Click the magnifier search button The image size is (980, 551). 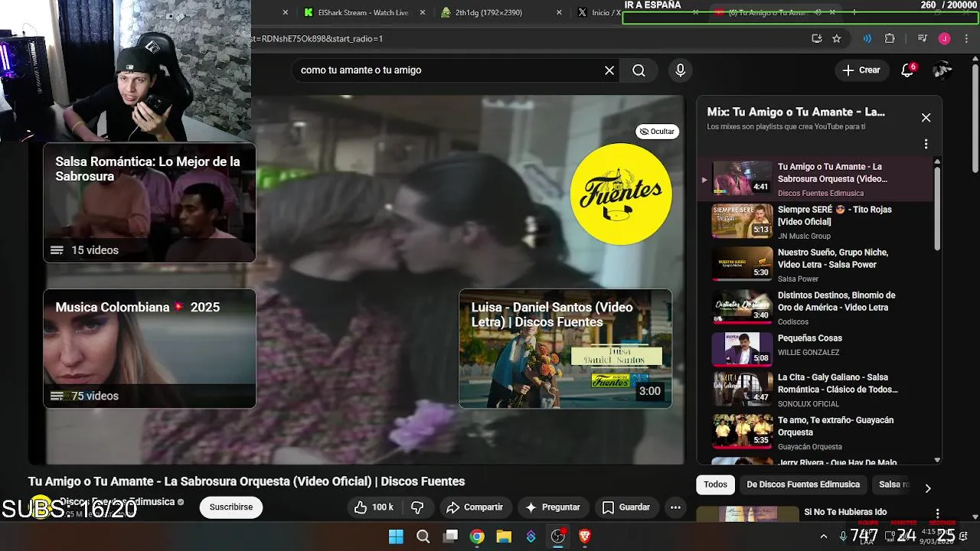(639, 70)
